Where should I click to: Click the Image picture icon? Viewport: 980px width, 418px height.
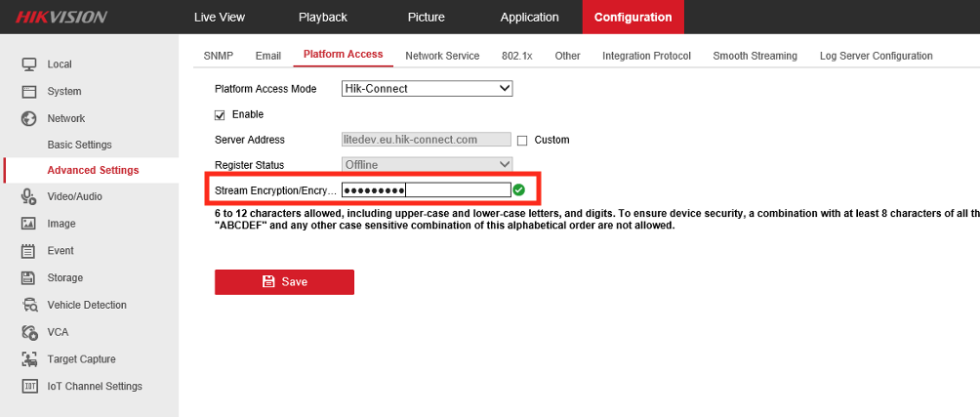click(29, 224)
